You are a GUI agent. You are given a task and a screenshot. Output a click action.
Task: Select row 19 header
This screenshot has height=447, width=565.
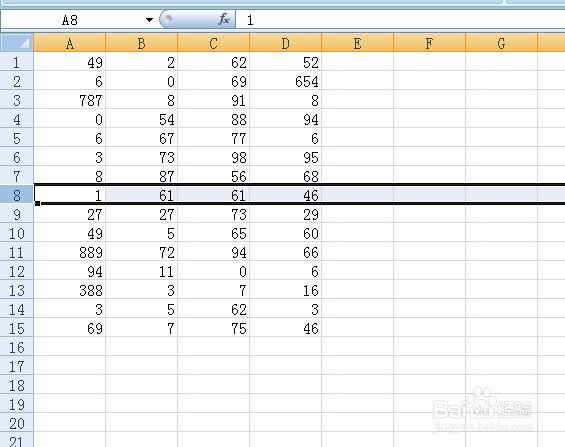point(17,404)
